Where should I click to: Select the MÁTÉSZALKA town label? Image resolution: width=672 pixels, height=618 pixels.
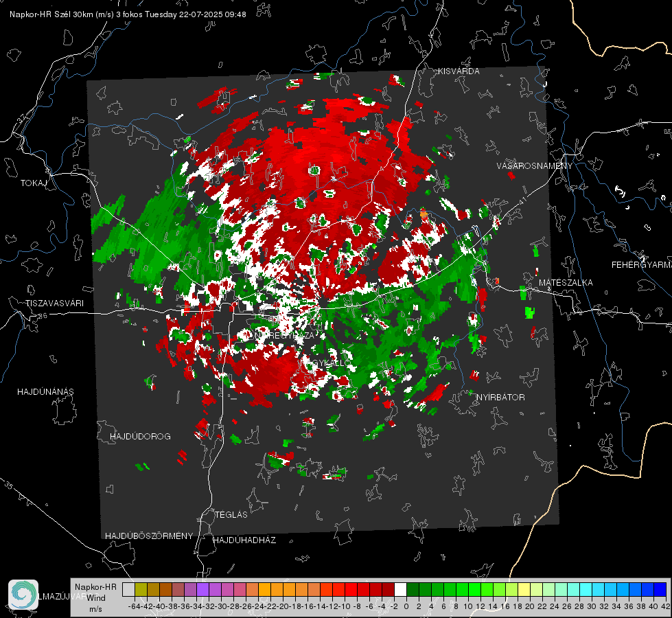pos(566,283)
